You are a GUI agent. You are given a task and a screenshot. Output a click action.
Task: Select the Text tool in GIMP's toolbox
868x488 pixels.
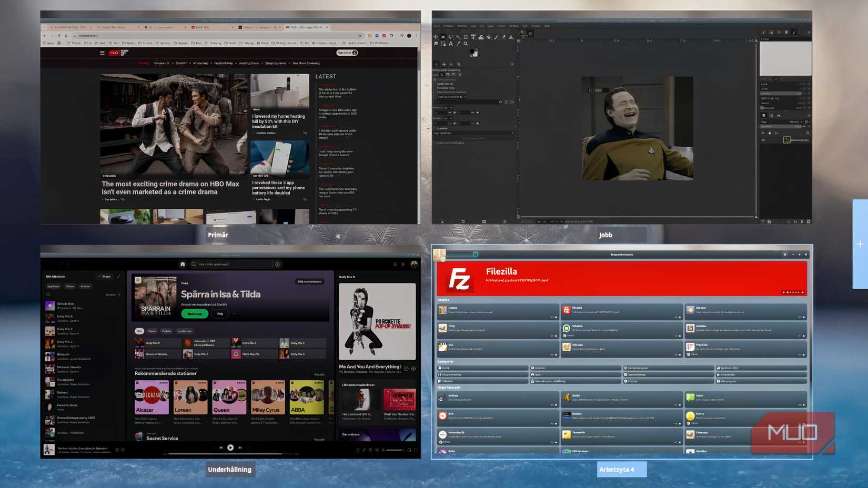(x=451, y=44)
